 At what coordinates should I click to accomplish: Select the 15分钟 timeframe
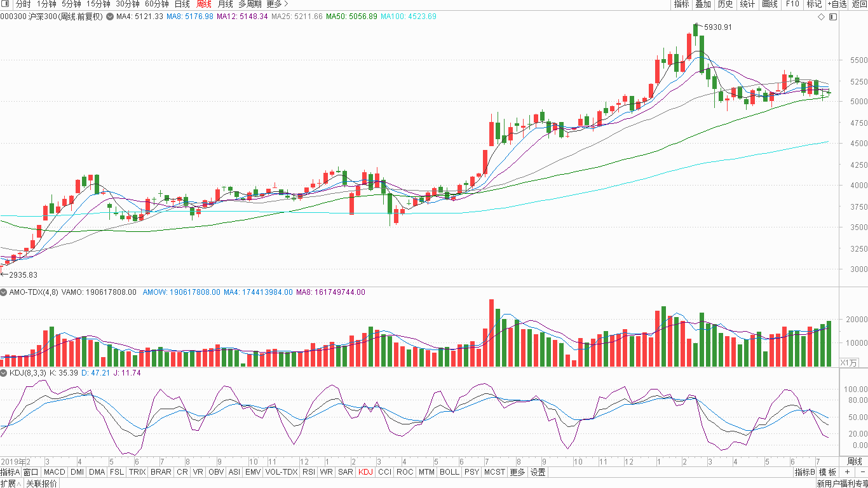click(x=99, y=4)
